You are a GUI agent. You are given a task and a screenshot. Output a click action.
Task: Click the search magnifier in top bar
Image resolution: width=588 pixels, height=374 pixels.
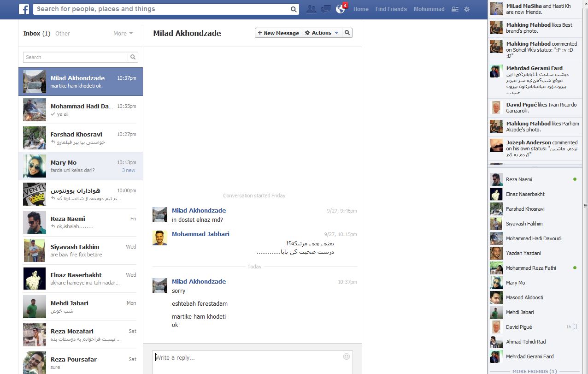(294, 9)
